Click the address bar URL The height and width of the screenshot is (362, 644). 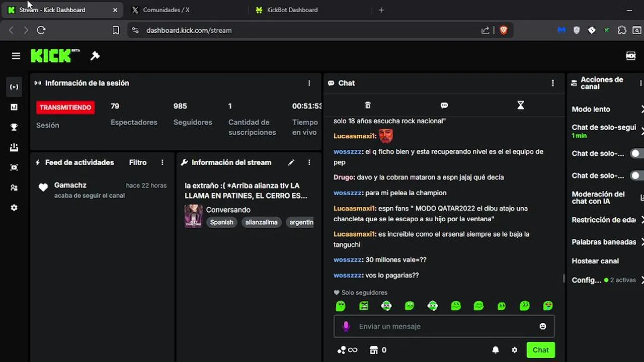(x=189, y=30)
